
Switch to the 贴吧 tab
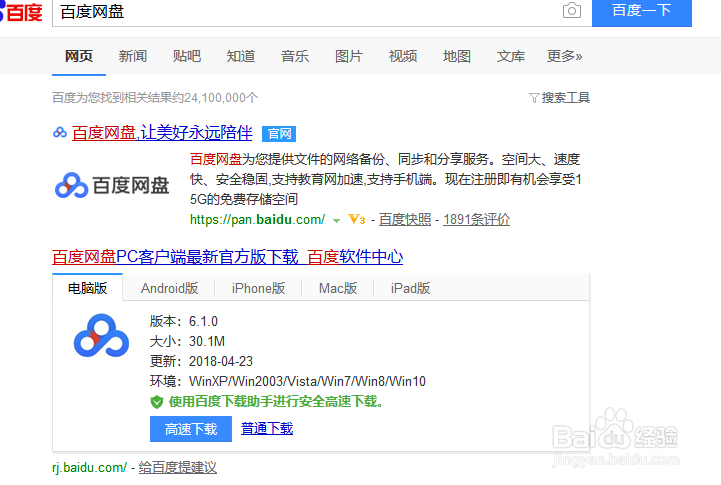[187, 56]
